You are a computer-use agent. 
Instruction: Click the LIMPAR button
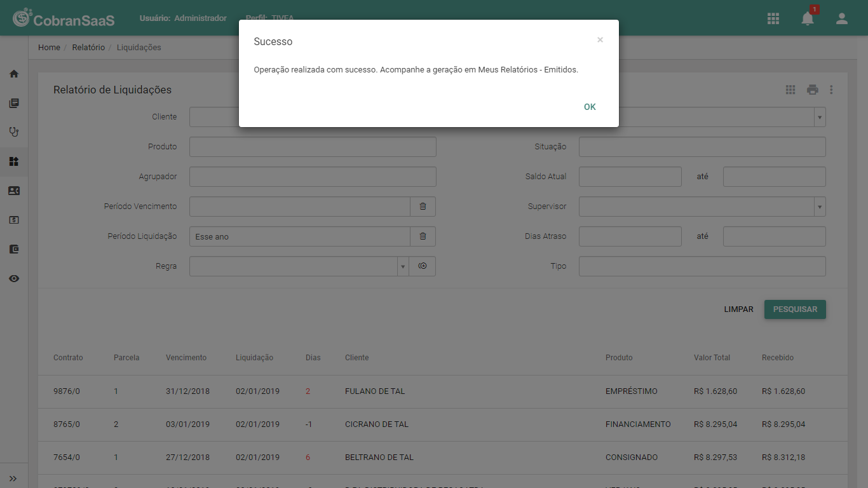click(738, 309)
